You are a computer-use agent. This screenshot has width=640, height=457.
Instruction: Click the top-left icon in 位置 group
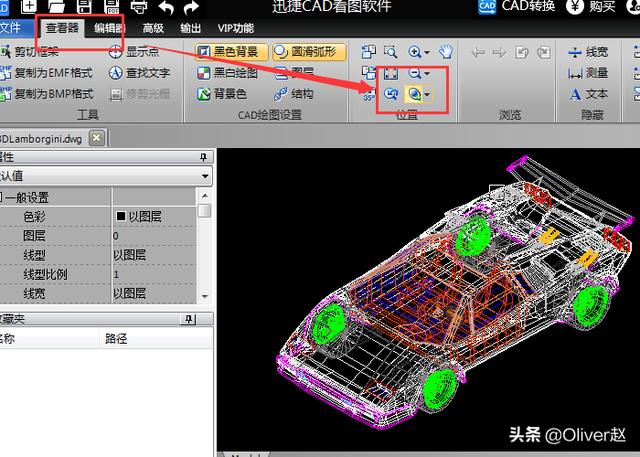click(x=369, y=52)
